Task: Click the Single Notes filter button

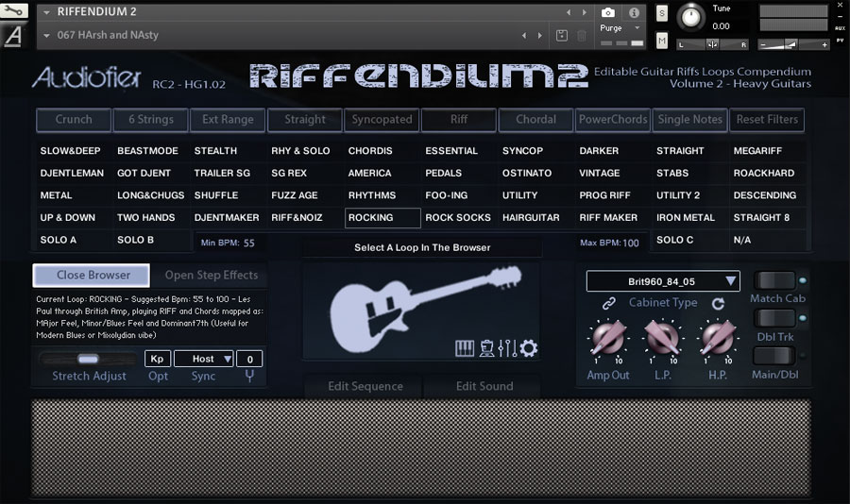Action: click(689, 120)
